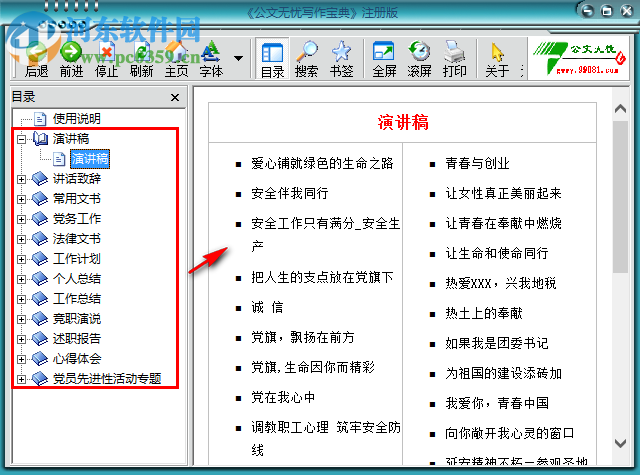640x475 pixels.
Task: Select the 述职报告 category label
Action: 76,339
